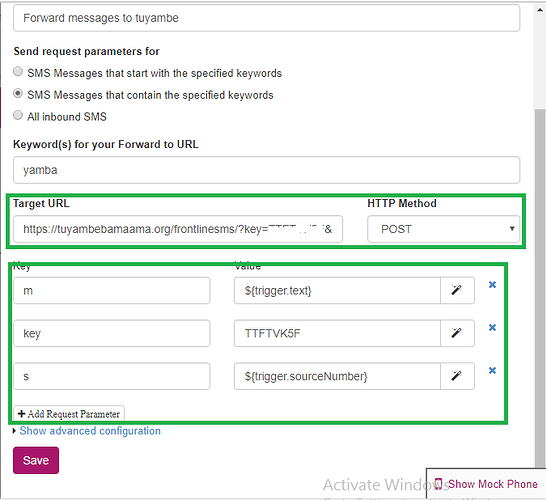Select 'SMS Messages that start with' radio option
The image size is (546, 500).
pos(18,72)
